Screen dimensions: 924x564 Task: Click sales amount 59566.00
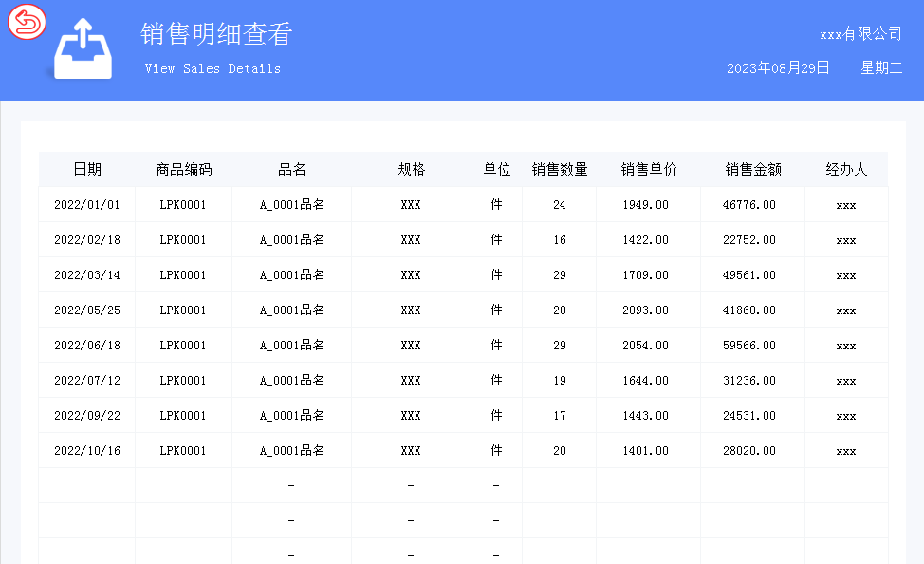[x=749, y=345]
